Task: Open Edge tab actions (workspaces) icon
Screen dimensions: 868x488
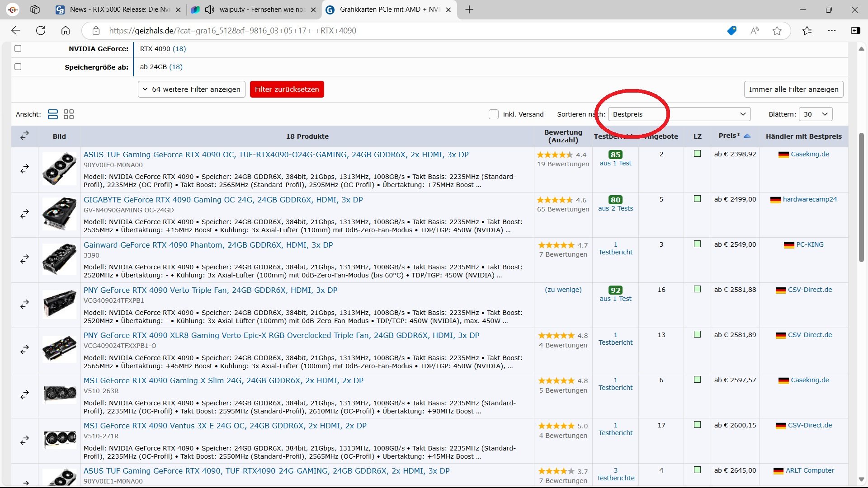Action: 35,9
